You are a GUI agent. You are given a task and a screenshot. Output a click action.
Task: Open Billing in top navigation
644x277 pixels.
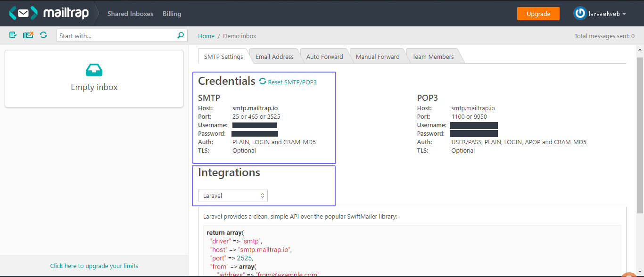172,14
